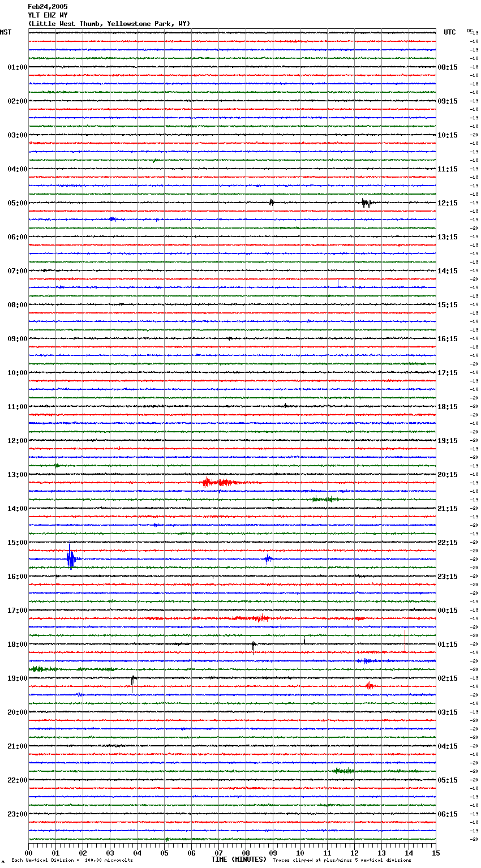Click the 06:15 UTC time label
This screenshot has height=868, width=481.
[448, 814]
